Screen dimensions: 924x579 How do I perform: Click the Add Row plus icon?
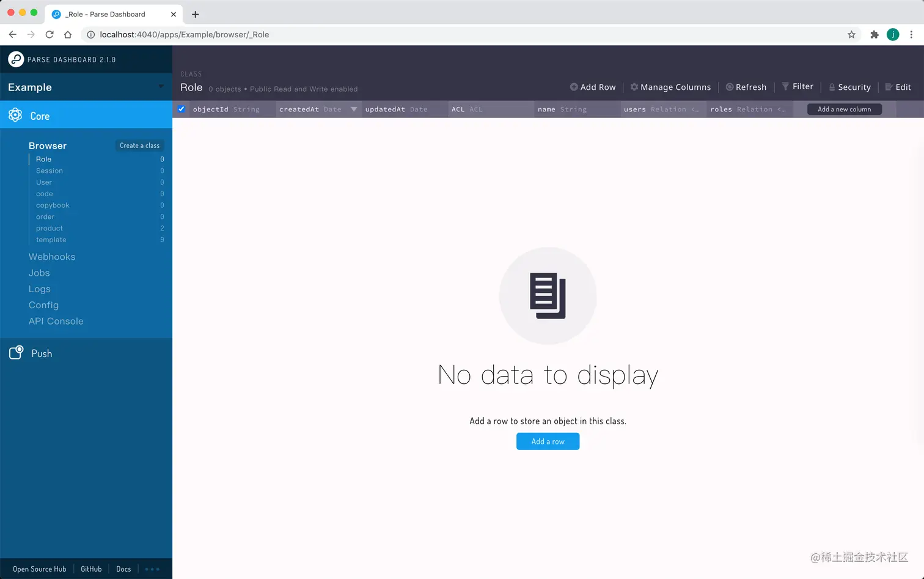pyautogui.click(x=574, y=87)
